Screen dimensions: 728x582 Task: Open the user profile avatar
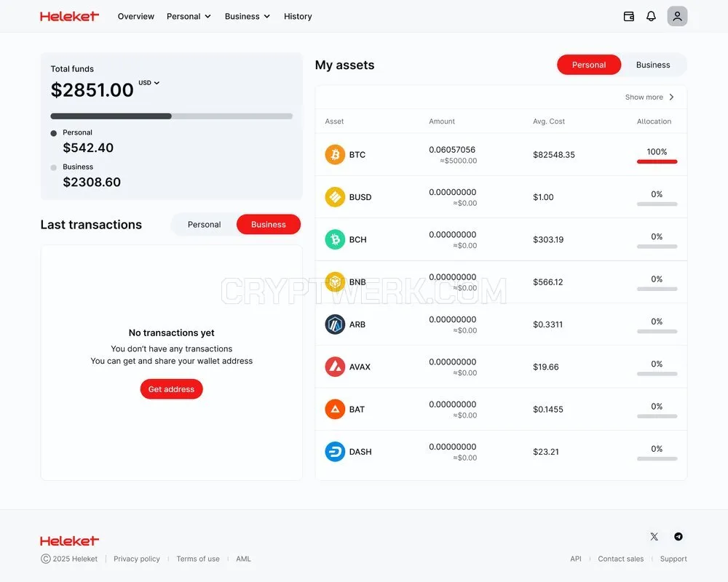pyautogui.click(x=677, y=16)
